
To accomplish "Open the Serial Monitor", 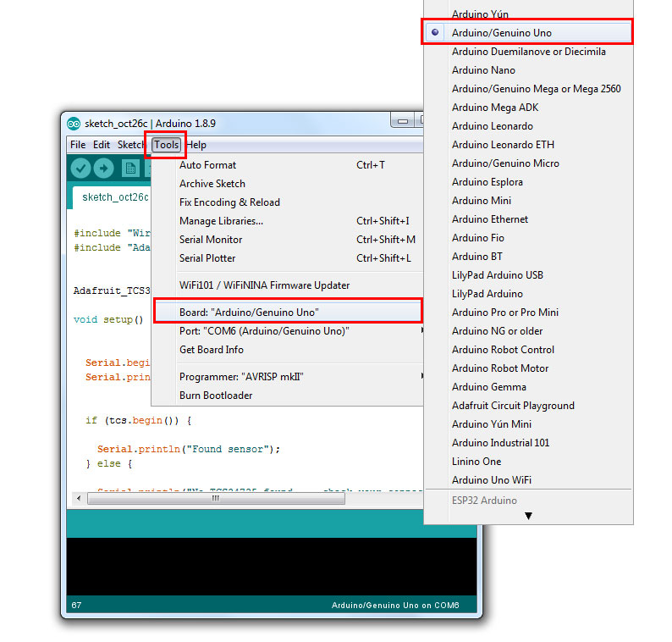I will 288,240.
